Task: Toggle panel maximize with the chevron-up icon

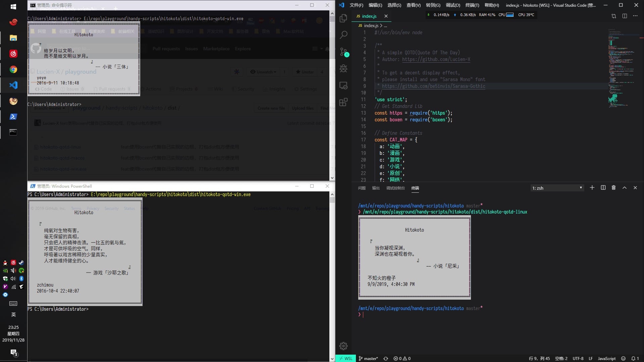Action: coord(624,188)
